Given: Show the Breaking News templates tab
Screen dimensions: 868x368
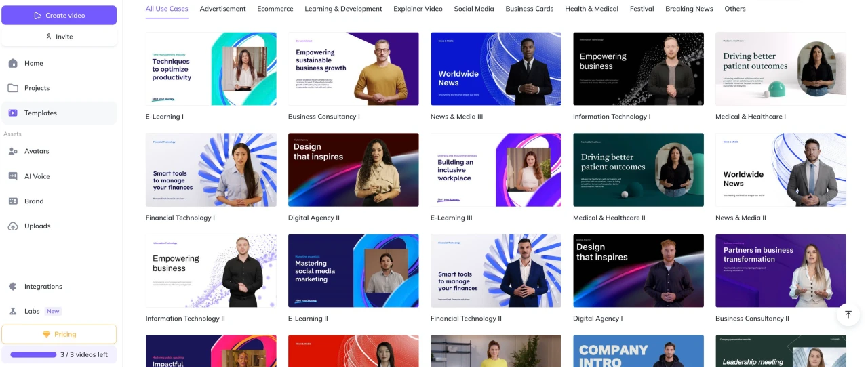Looking at the screenshot, I should pos(689,9).
